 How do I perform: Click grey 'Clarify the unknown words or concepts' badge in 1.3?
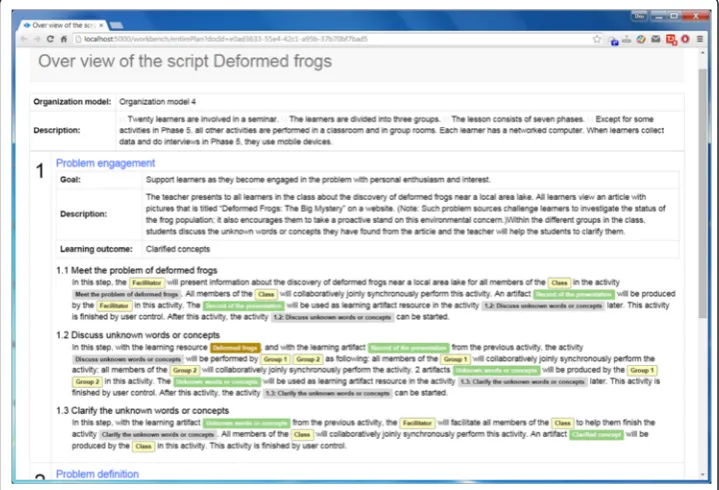pyautogui.click(x=158, y=435)
